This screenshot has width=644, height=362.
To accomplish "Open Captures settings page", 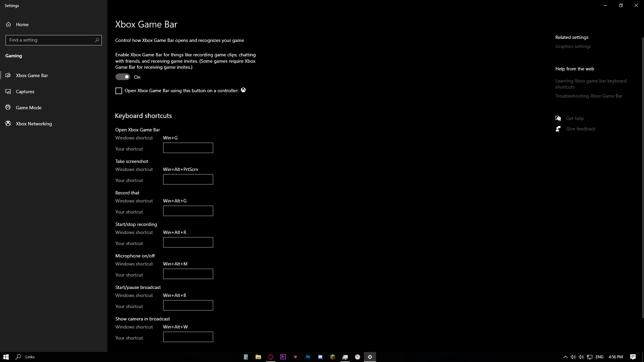I will [x=54, y=92].
